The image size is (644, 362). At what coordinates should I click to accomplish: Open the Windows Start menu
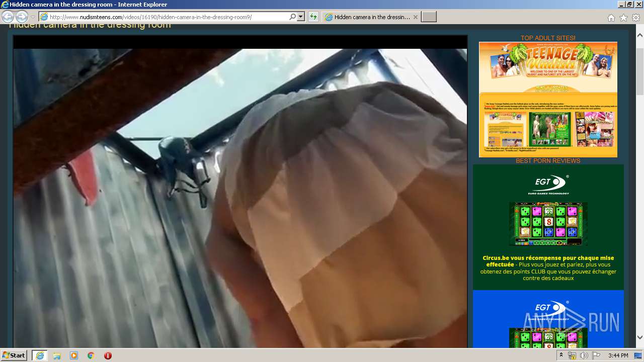tap(14, 355)
